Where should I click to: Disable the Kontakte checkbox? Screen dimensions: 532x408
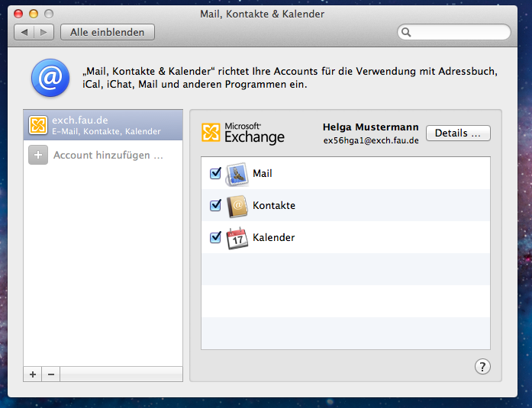[x=215, y=206]
